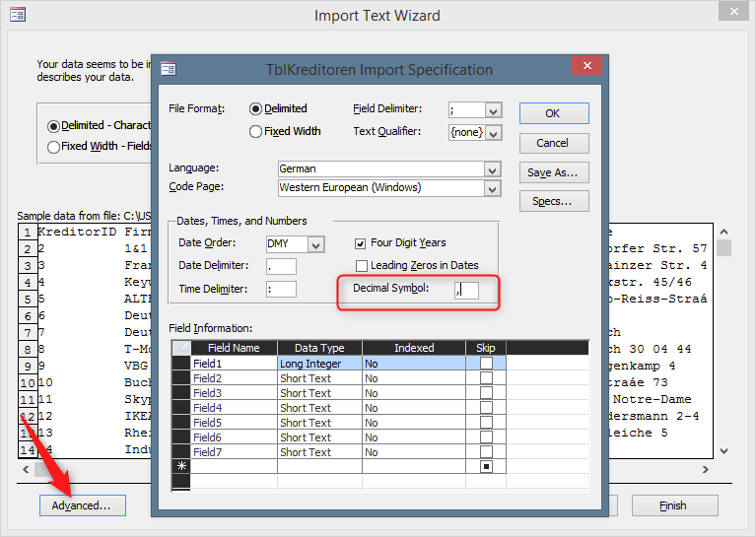Click the Import Specification dialog title icon
The width and height of the screenshot is (756, 537).
(169, 69)
